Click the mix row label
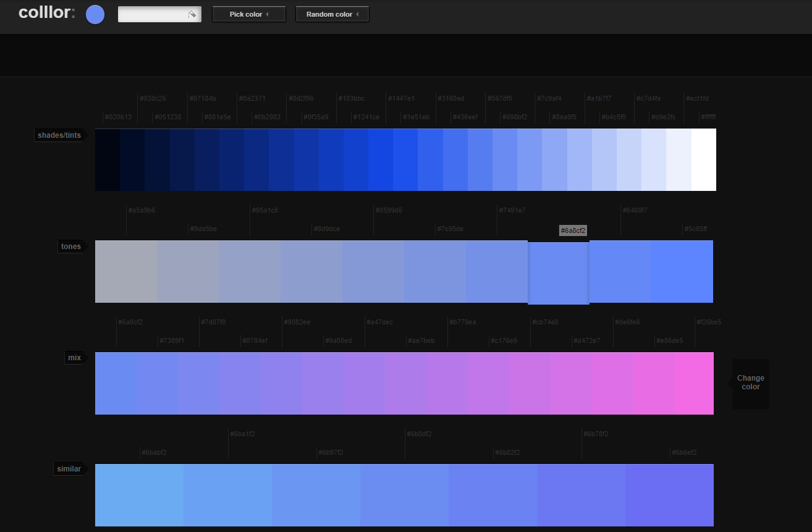Image resolution: width=812 pixels, height=532 pixels. pos(74,358)
